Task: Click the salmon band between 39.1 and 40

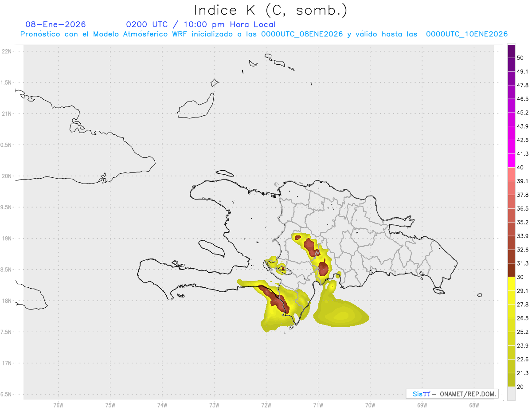Action: tap(511, 174)
